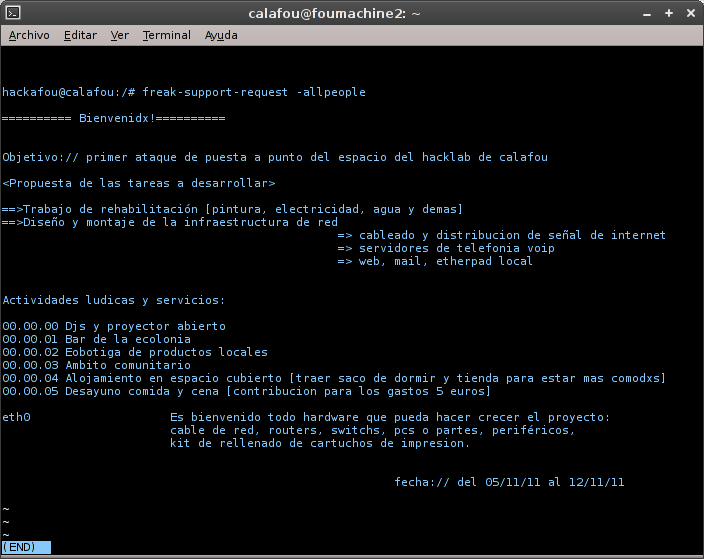Click the '00.00.01 Bar de la ecolonia' line
Screen dimensions: 704x559
pyautogui.click(x=97, y=339)
